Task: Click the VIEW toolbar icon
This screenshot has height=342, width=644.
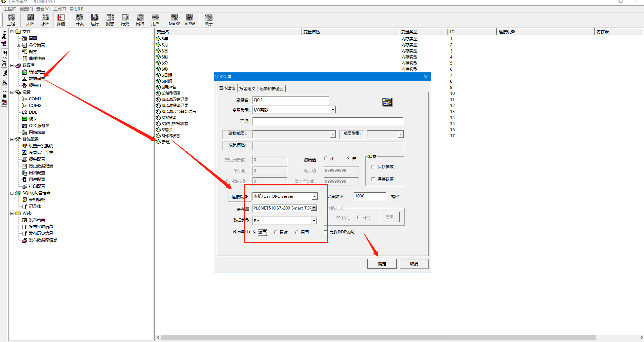Action: [190, 20]
